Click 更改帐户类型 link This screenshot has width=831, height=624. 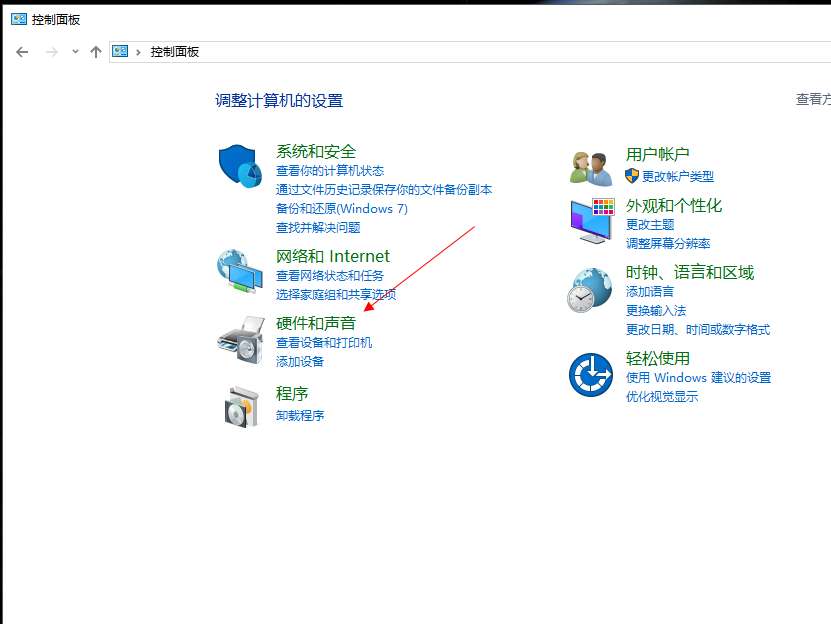click(x=678, y=177)
